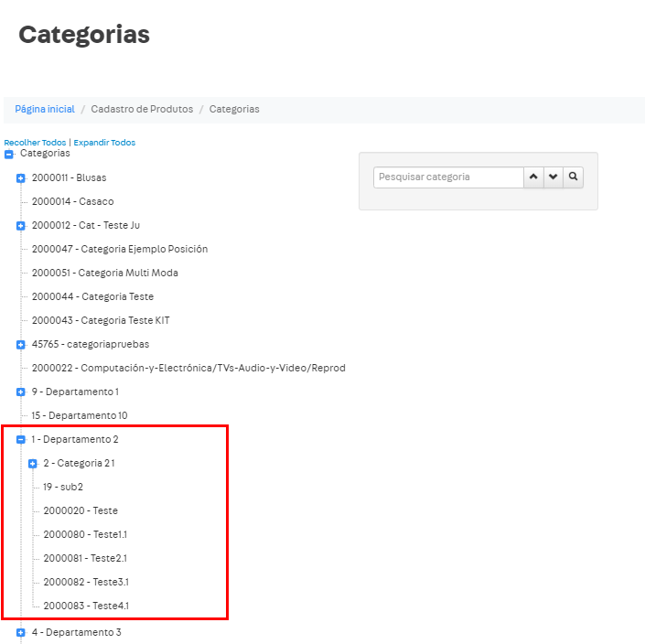645x644 pixels.
Task: Select 2000082 - Teste3.1 category
Action: [86, 582]
